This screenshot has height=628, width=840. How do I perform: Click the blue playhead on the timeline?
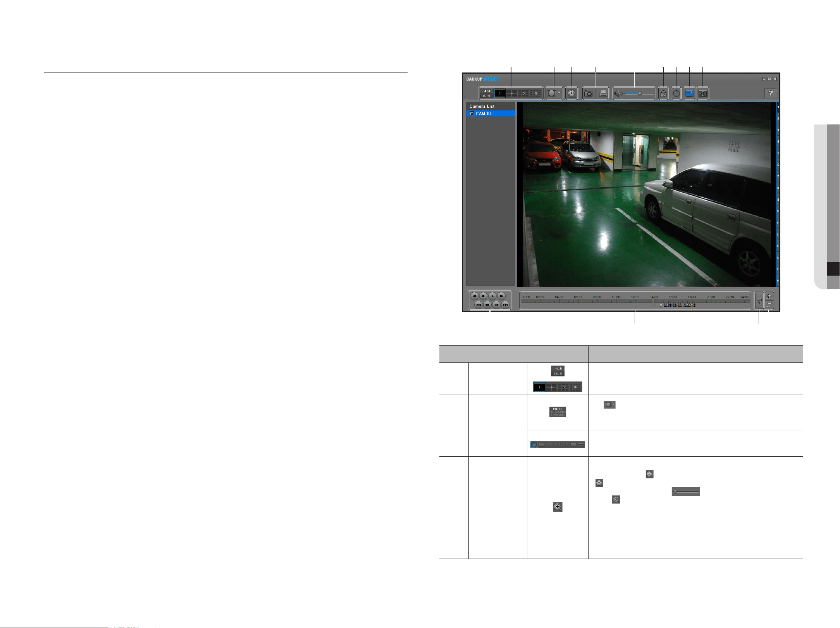(654, 302)
